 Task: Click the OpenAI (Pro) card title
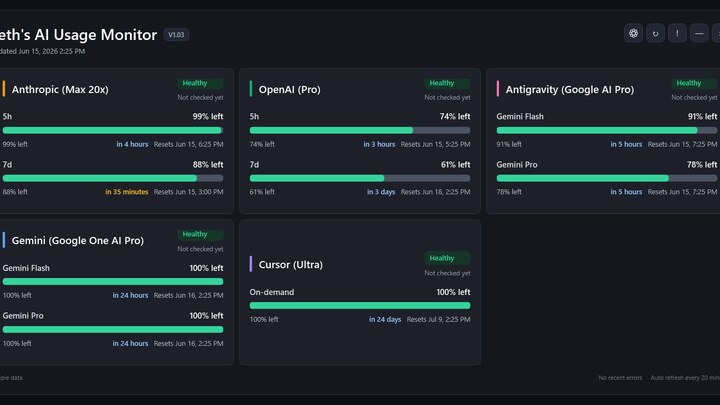click(x=290, y=90)
